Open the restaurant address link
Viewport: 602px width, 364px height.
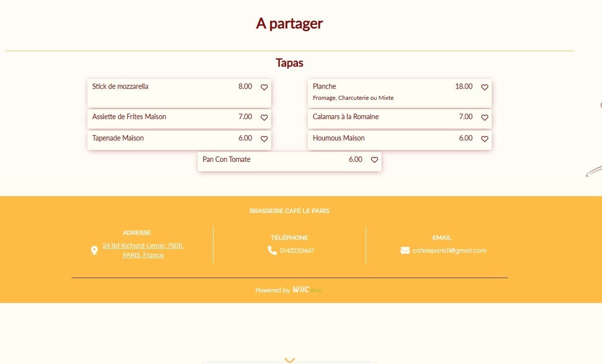[x=143, y=250]
